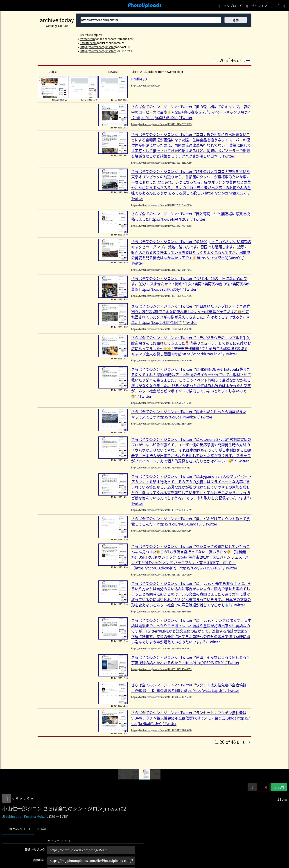Switch to the 埋め込みコード tab
The image size is (289, 868).
18,829
